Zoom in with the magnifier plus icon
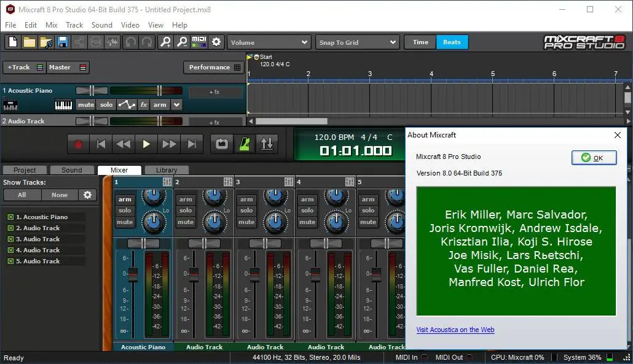 click(165, 42)
